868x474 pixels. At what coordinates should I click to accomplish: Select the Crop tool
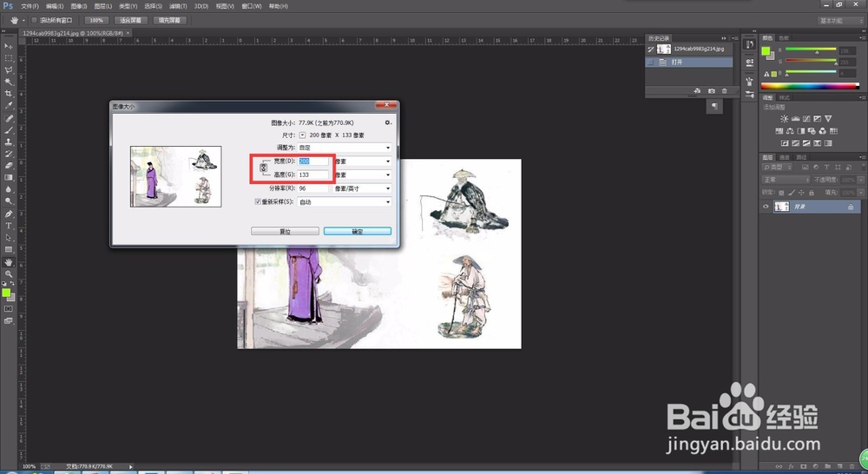pyautogui.click(x=9, y=94)
